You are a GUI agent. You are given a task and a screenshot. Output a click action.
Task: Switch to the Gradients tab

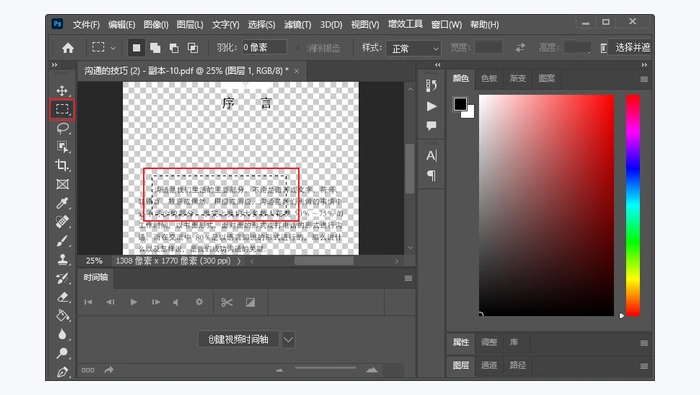pyautogui.click(x=517, y=79)
